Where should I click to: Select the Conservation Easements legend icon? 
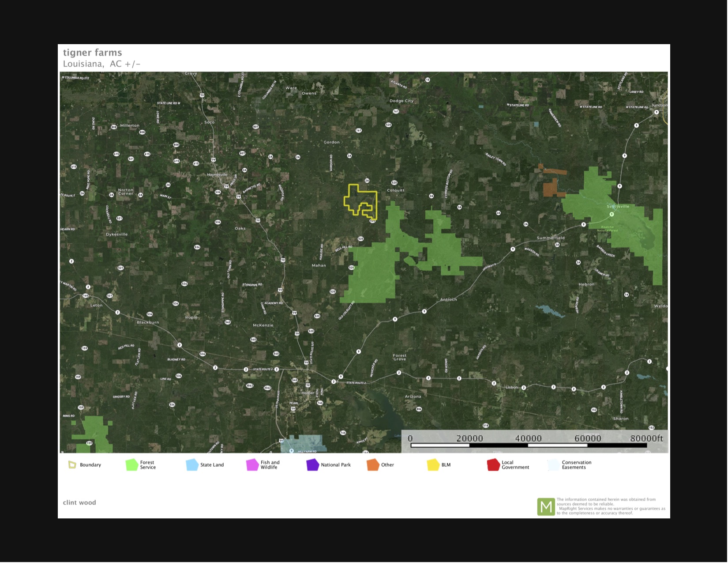tap(553, 465)
